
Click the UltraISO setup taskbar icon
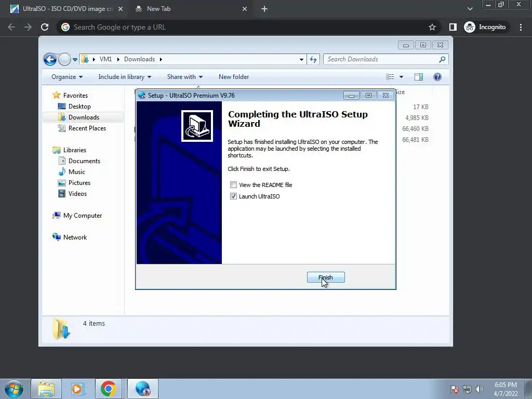143,389
